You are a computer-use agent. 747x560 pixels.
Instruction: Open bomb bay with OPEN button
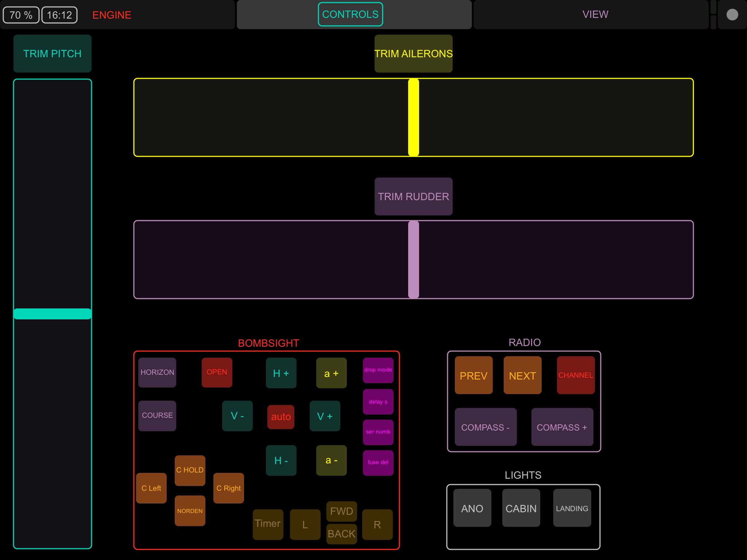click(217, 372)
